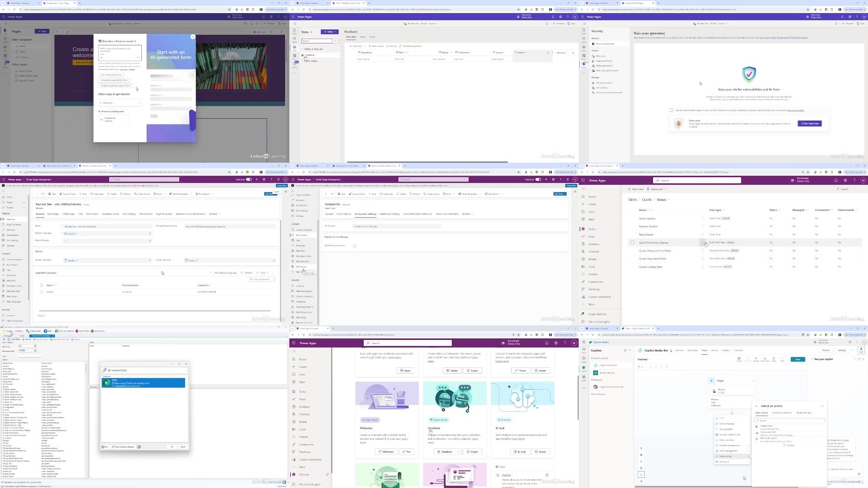Click 'Websites' button on Discover Websites card
The image size is (868, 488).
386,452
